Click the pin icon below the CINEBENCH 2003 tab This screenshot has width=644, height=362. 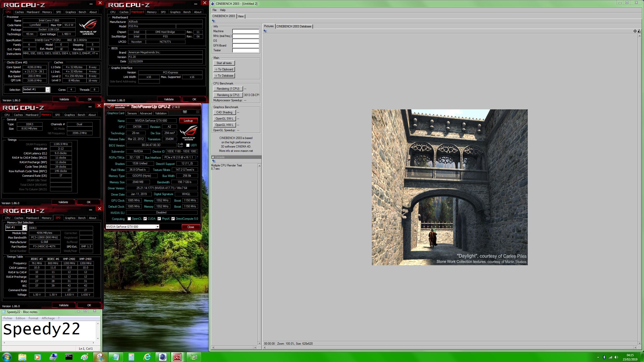[x=214, y=21]
